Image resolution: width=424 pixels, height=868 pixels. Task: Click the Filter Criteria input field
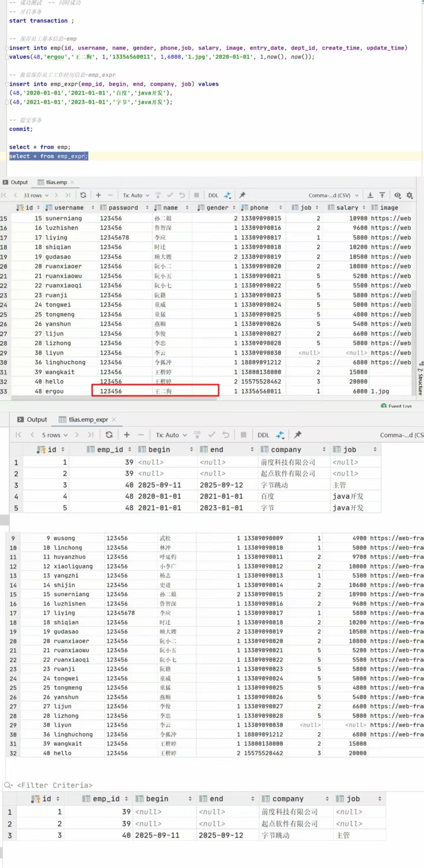pos(55,785)
